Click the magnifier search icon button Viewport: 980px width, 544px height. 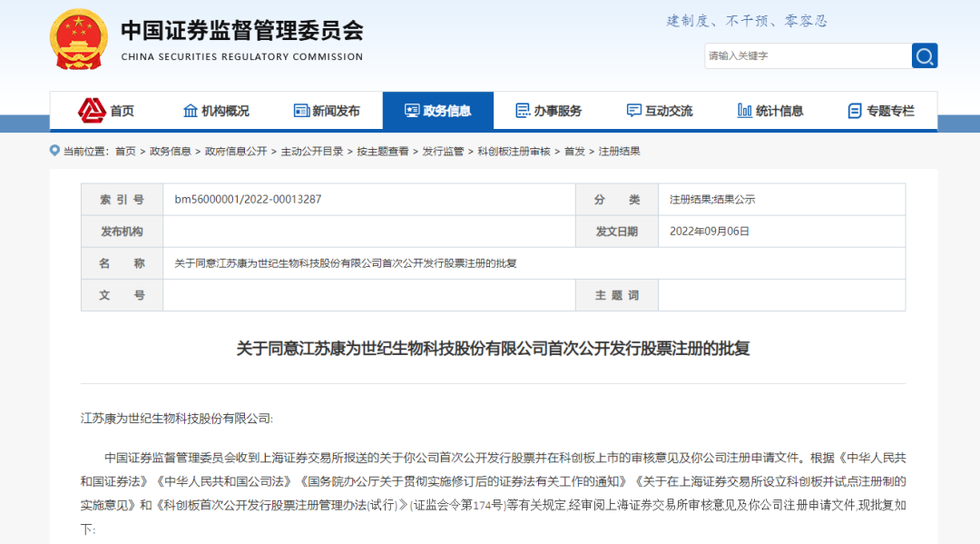click(924, 56)
